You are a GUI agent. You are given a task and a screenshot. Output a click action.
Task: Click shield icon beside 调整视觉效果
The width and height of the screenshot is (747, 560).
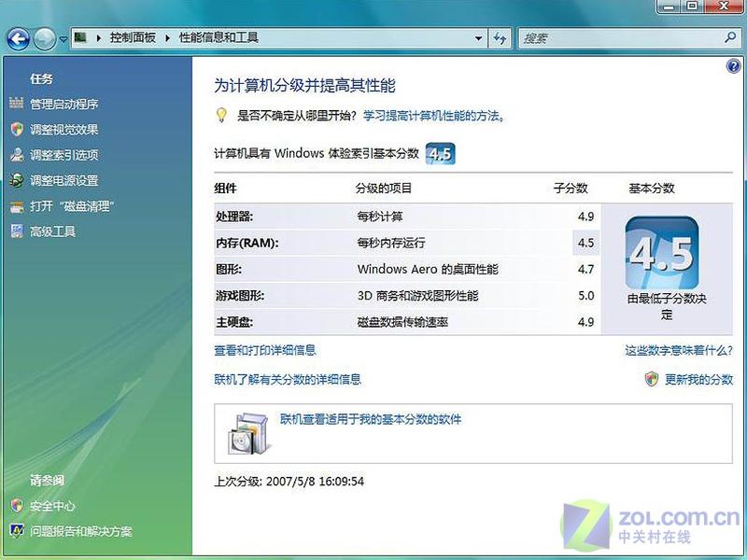coord(17,129)
